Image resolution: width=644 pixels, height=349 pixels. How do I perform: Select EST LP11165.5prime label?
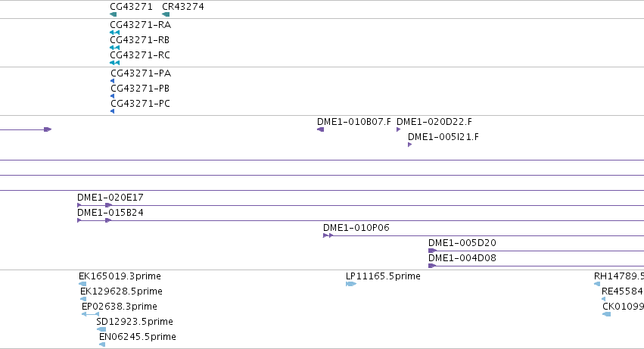click(383, 276)
